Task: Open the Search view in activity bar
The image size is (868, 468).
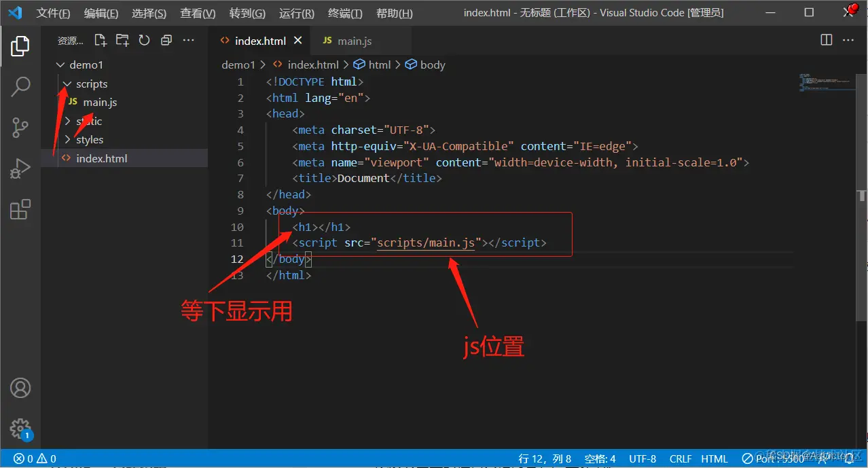Action: coord(20,86)
